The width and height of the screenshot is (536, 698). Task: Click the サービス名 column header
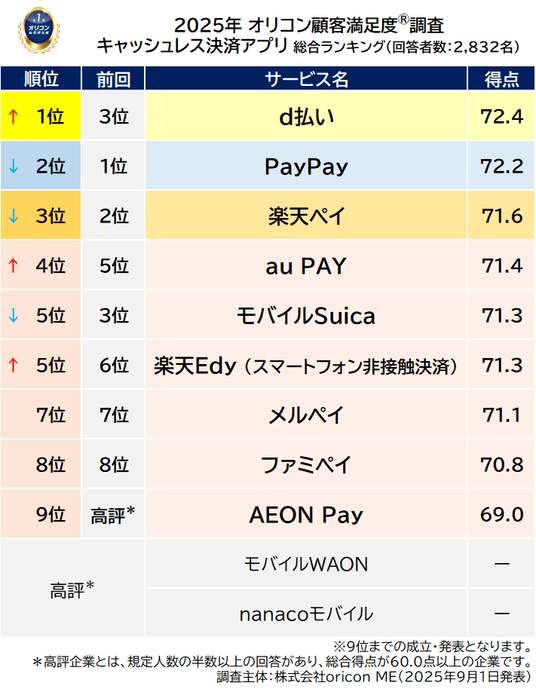pyautogui.click(x=306, y=79)
